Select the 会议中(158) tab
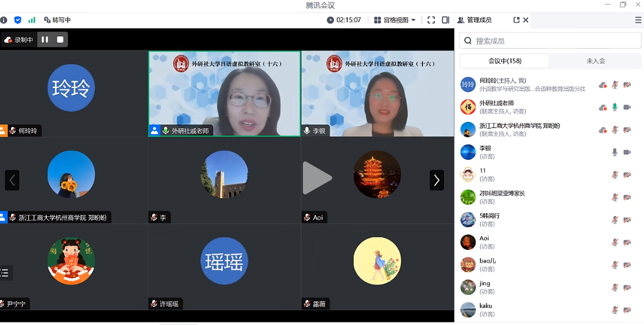Image resolution: width=644 pixels, height=325 pixels. click(505, 61)
